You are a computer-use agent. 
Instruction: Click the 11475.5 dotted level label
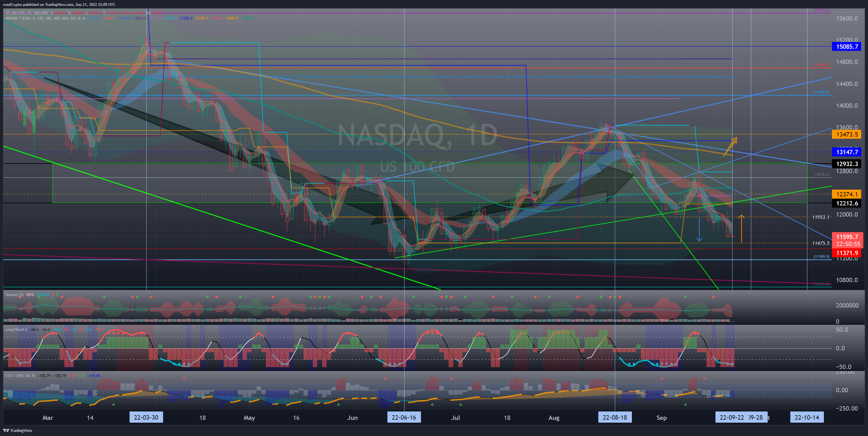820,243
